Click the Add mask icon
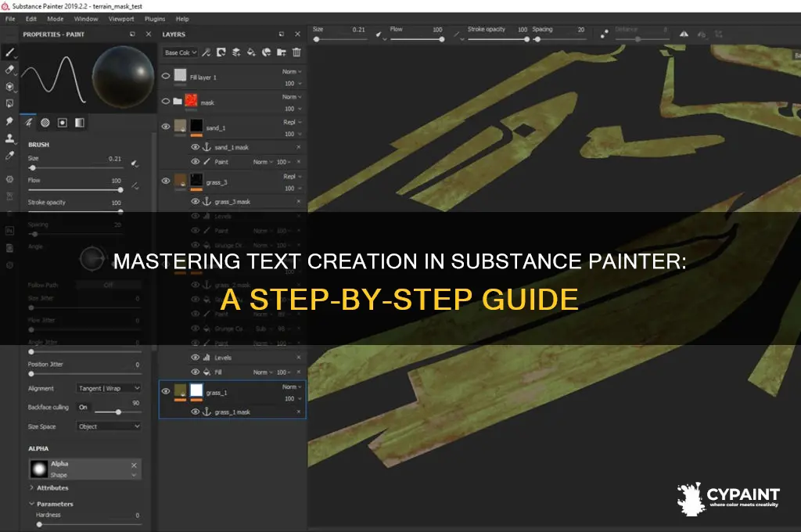 (x=221, y=52)
